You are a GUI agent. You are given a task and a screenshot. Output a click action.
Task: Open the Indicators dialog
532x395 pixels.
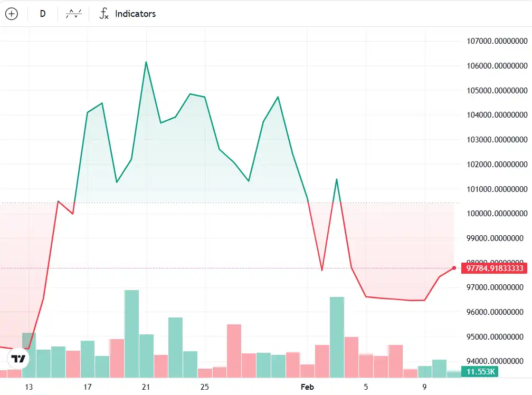(x=128, y=14)
